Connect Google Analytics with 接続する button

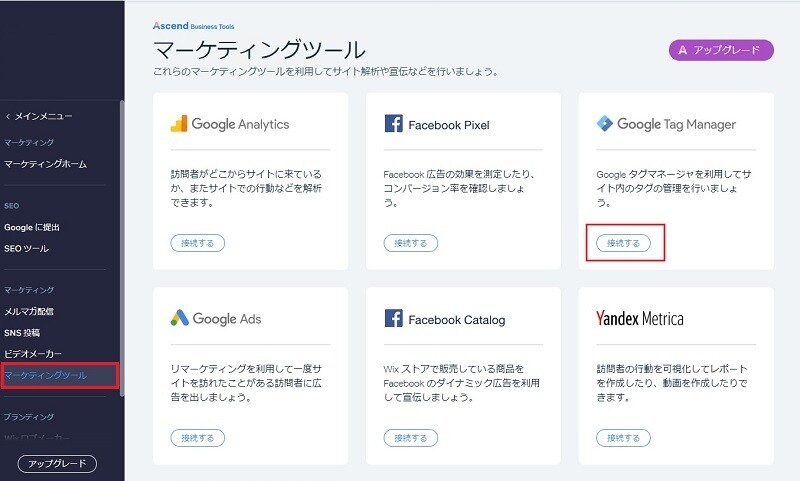[197, 243]
